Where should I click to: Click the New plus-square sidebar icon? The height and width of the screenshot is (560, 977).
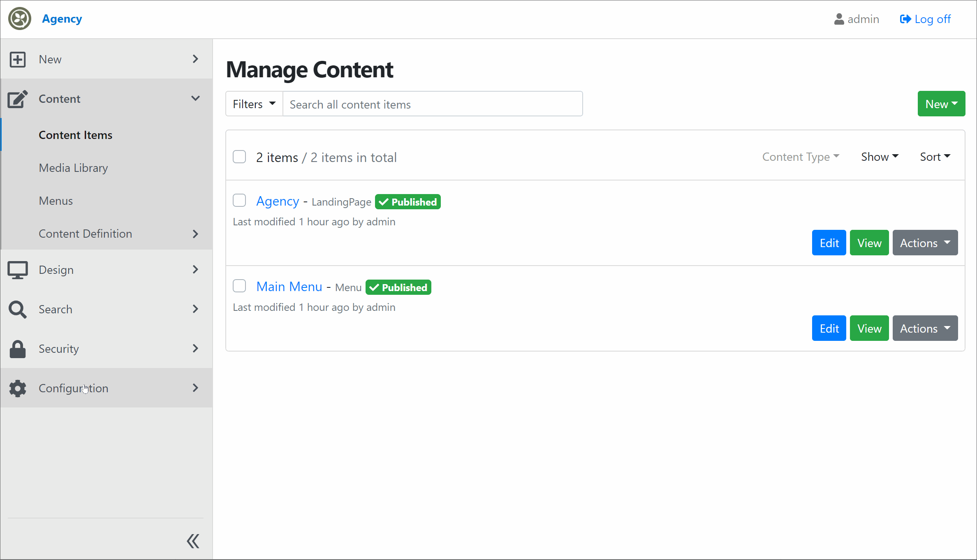[18, 59]
